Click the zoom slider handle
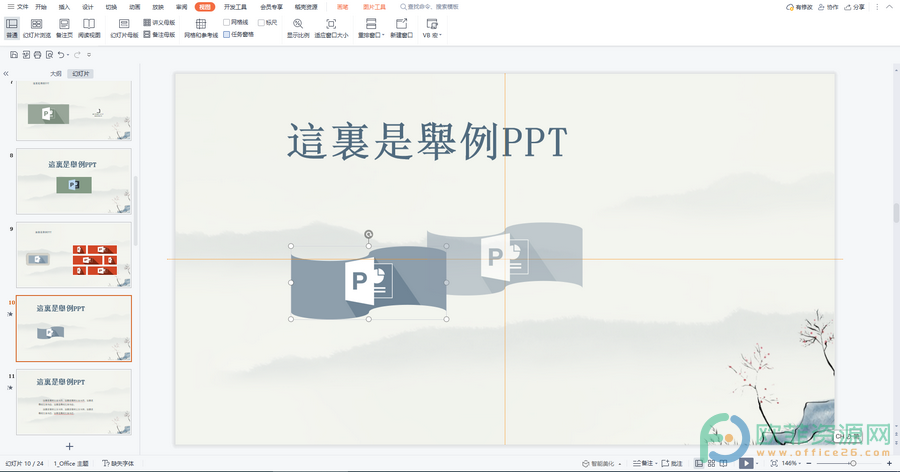This screenshot has height=472, width=900. pyautogui.click(x=853, y=463)
